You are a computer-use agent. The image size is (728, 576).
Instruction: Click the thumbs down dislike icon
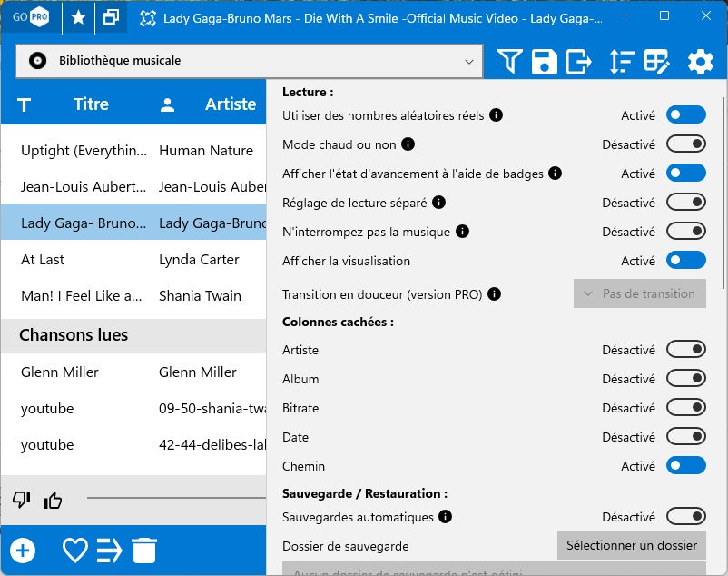coord(22,500)
